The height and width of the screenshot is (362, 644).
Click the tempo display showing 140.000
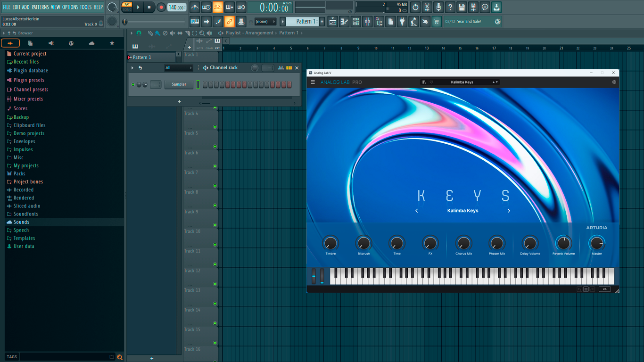[x=177, y=7]
